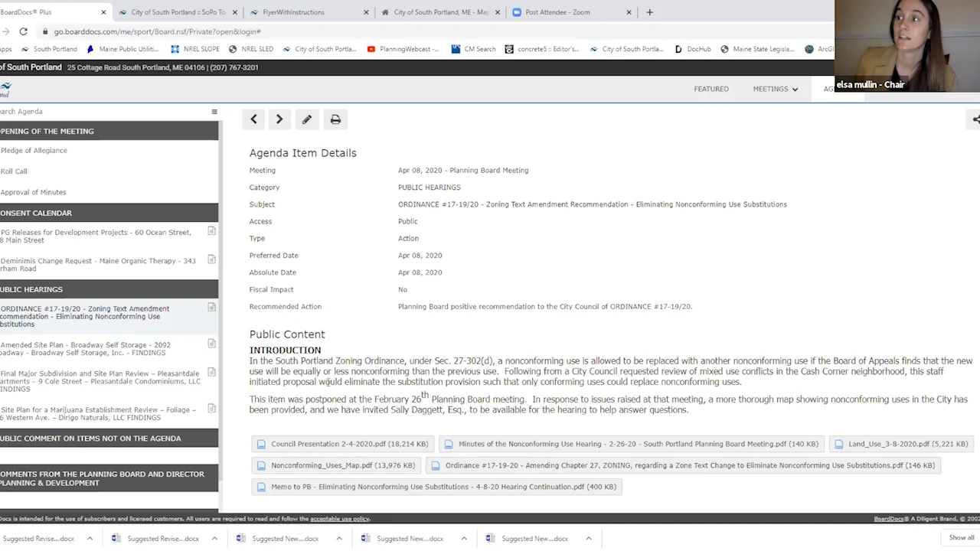Open document icon for Marijuana Establishment item

212,409
